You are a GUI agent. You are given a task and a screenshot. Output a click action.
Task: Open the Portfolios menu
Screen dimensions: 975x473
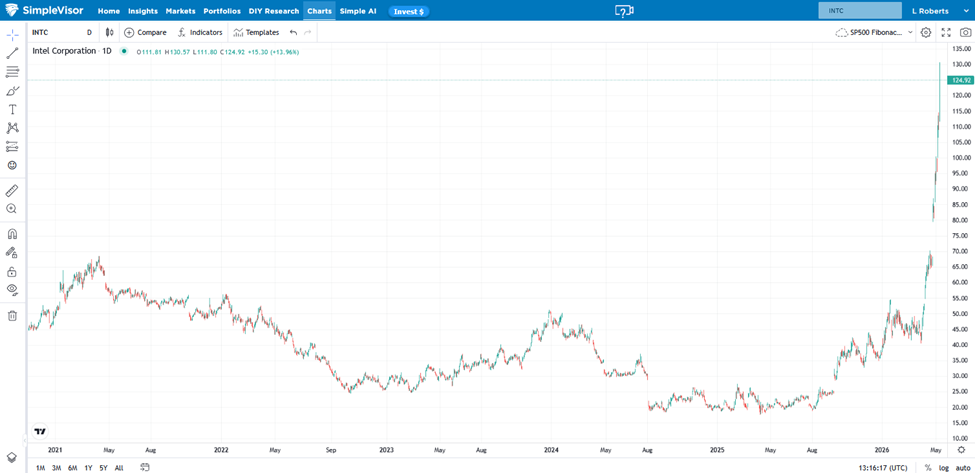pos(222,11)
